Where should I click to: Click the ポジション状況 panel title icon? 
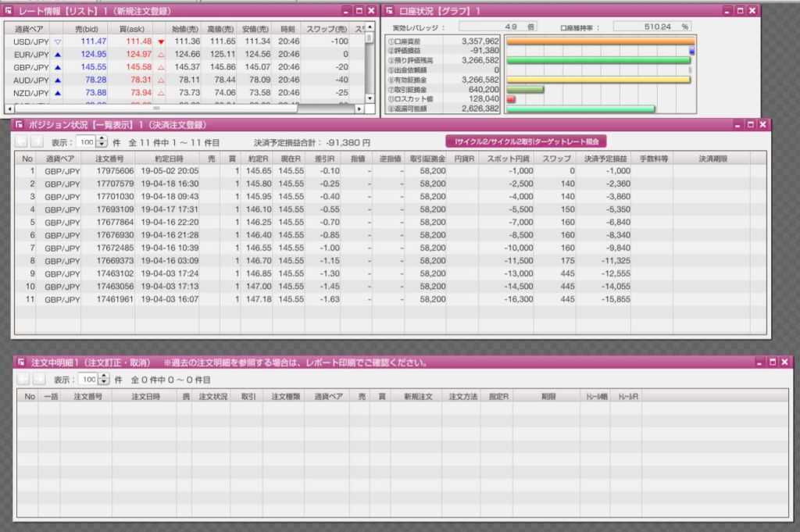[x=20, y=124]
